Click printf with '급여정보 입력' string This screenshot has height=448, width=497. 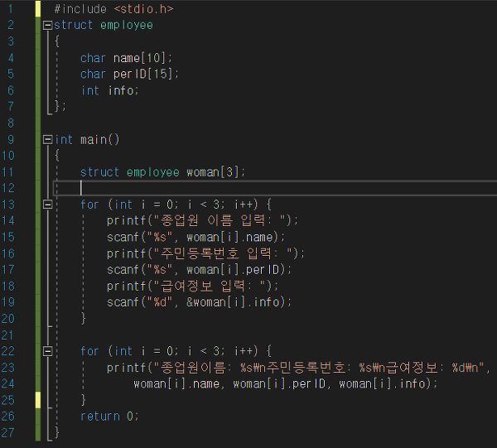point(192,286)
